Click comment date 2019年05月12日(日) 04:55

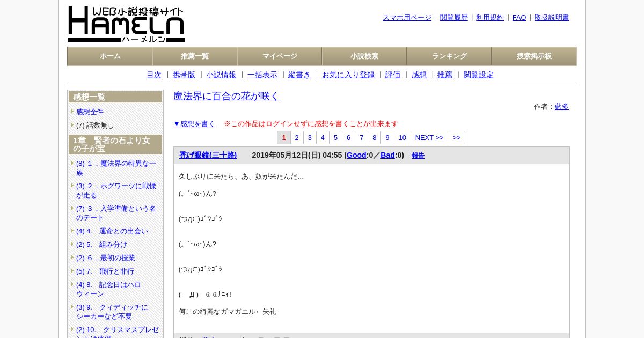tap(297, 156)
